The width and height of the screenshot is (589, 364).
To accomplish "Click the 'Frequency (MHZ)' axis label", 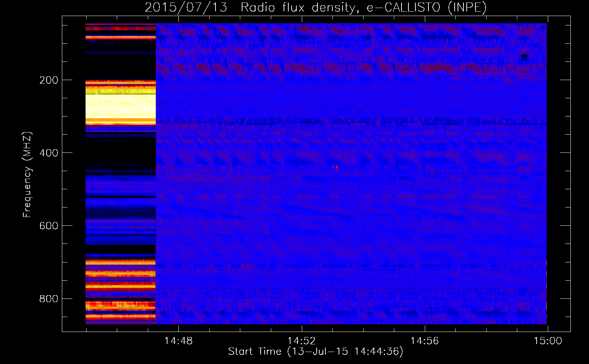I will [27, 174].
